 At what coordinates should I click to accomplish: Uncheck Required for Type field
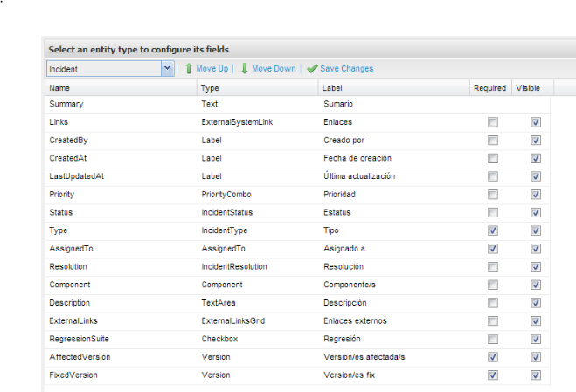click(493, 230)
